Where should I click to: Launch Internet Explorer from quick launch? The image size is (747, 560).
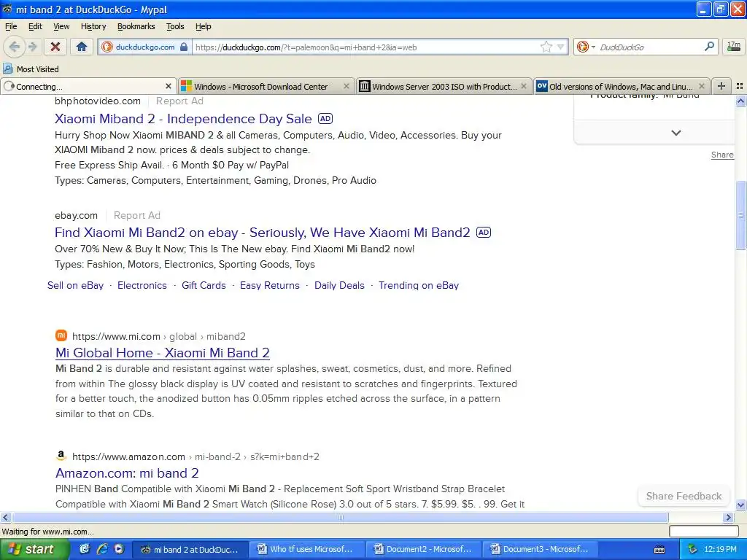[102, 549]
